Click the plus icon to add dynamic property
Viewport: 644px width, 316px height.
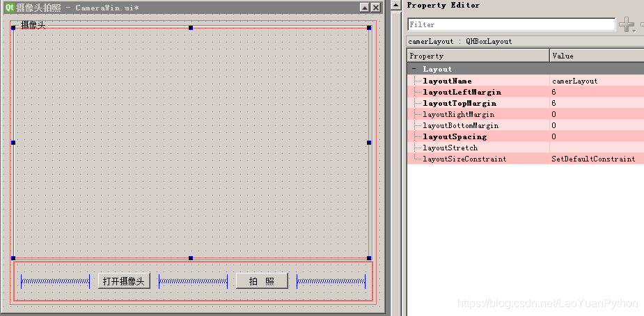[626, 24]
